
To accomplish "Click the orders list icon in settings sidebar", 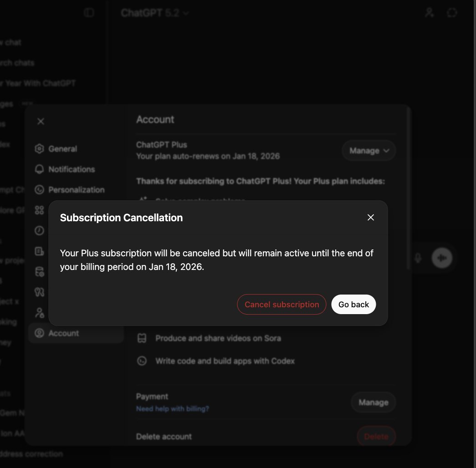I will coord(39,251).
